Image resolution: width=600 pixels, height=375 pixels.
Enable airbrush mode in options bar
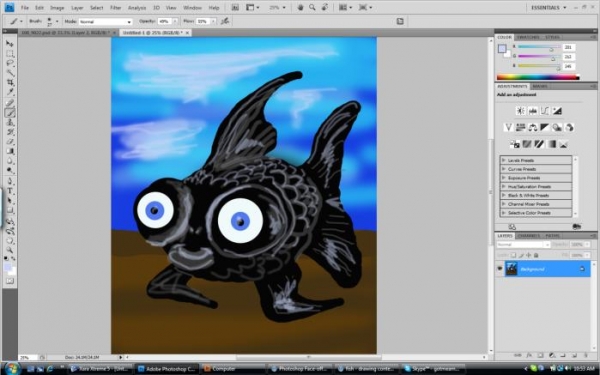(x=225, y=21)
